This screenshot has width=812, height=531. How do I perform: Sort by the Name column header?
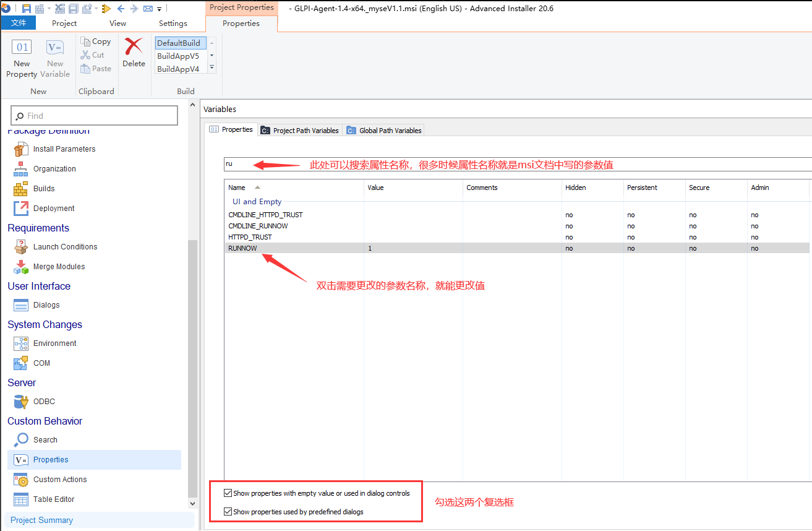point(294,188)
